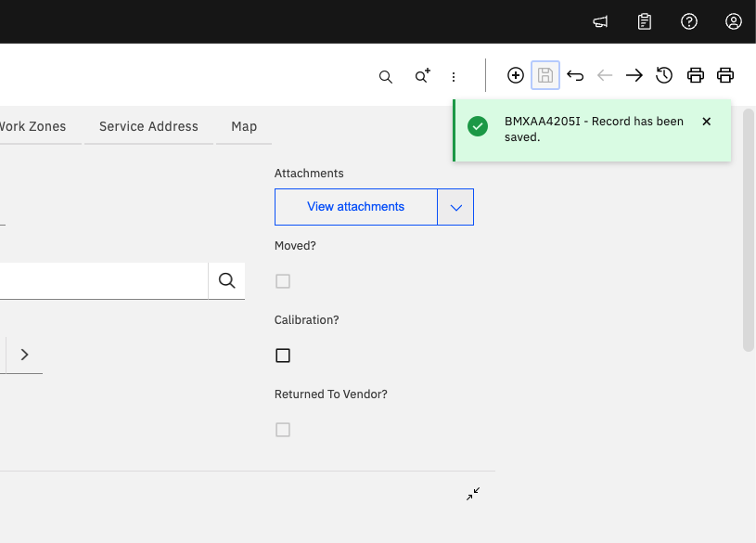Expand the View attachments dropdown arrow
Screen dimensions: 756x543
[x=455, y=207]
